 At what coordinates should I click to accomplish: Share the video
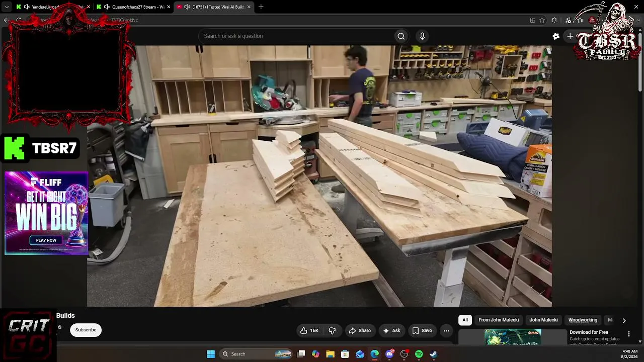(360, 330)
